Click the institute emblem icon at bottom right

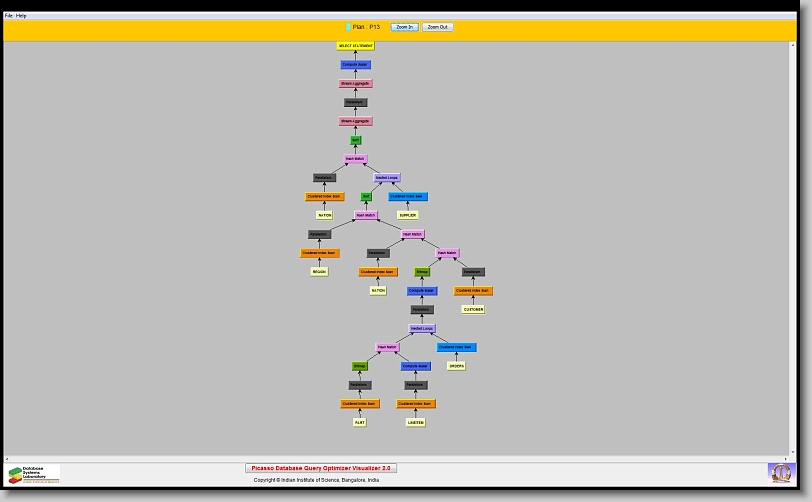pyautogui.click(x=779, y=472)
